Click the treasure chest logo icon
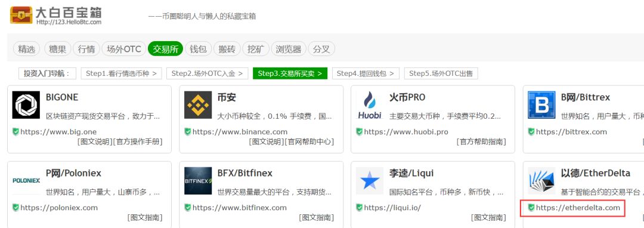 click(x=21, y=15)
